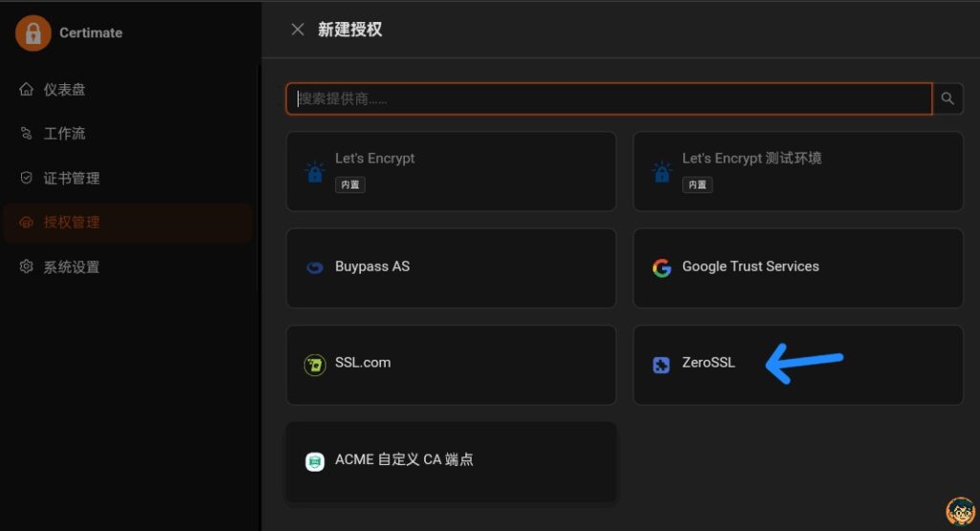980x531 pixels.
Task: Click the fingerprint icon beside 授权管理
Action: point(26,222)
